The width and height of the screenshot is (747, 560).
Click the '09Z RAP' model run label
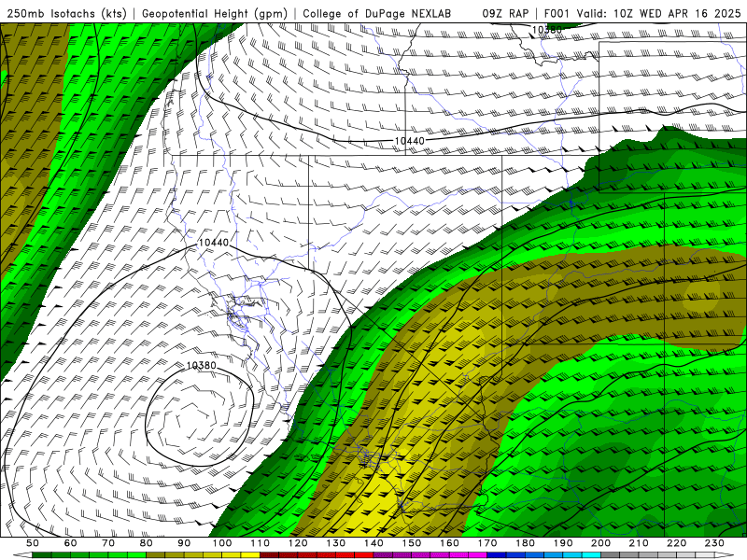point(505,13)
